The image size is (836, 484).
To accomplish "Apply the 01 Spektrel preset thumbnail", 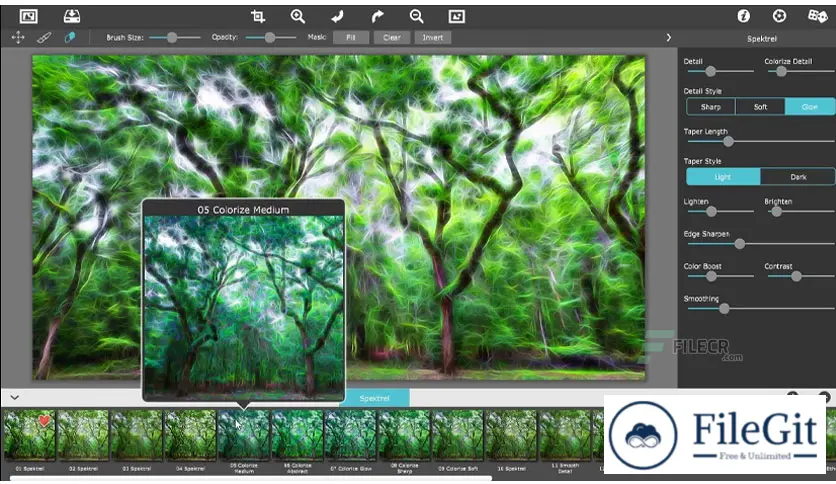I will (x=30, y=435).
